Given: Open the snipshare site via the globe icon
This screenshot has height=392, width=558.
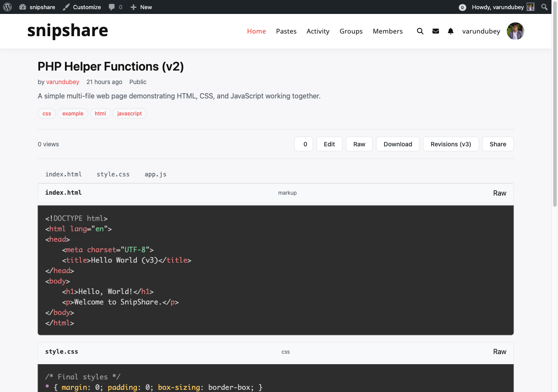Looking at the screenshot, I should [23, 7].
